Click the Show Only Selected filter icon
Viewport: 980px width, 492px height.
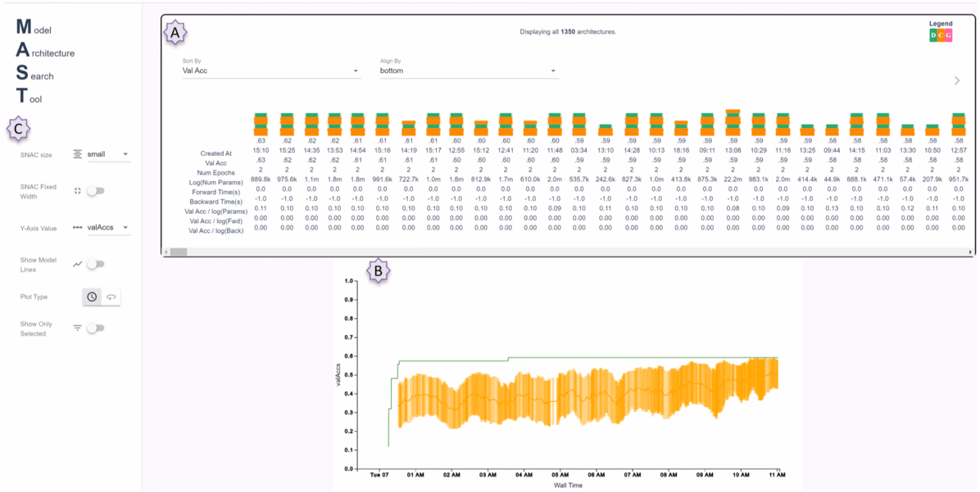[x=78, y=327]
